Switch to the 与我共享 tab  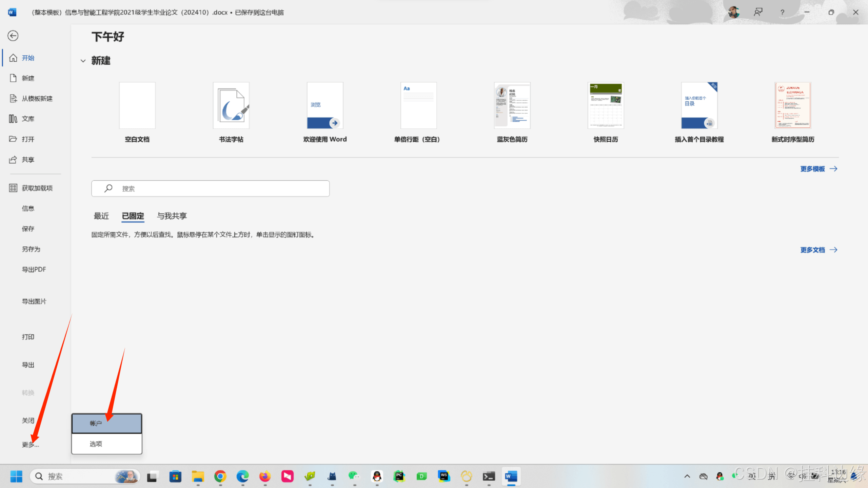[172, 216]
